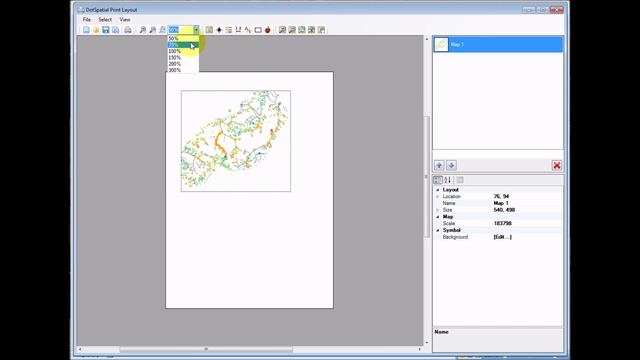
Task: Click the horizontal scroll left arrow
Action: tap(80, 349)
